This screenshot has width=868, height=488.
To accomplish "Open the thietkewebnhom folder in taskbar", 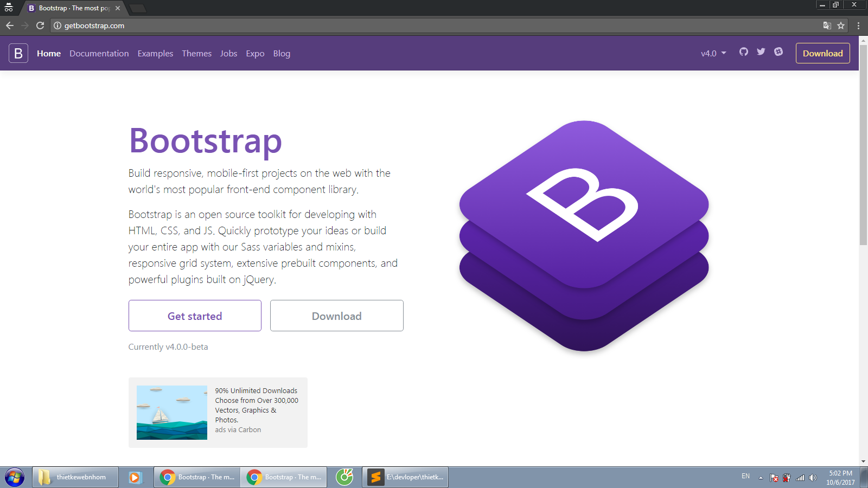I will pos(75,477).
